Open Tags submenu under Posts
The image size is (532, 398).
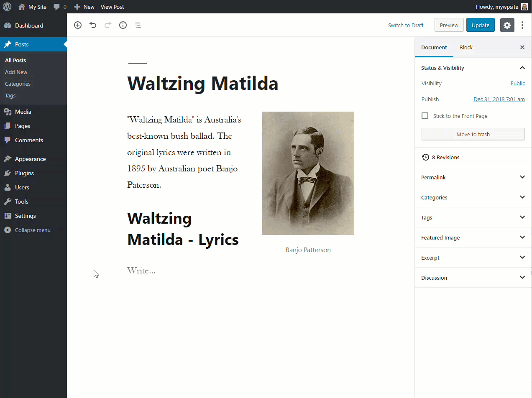[10, 95]
